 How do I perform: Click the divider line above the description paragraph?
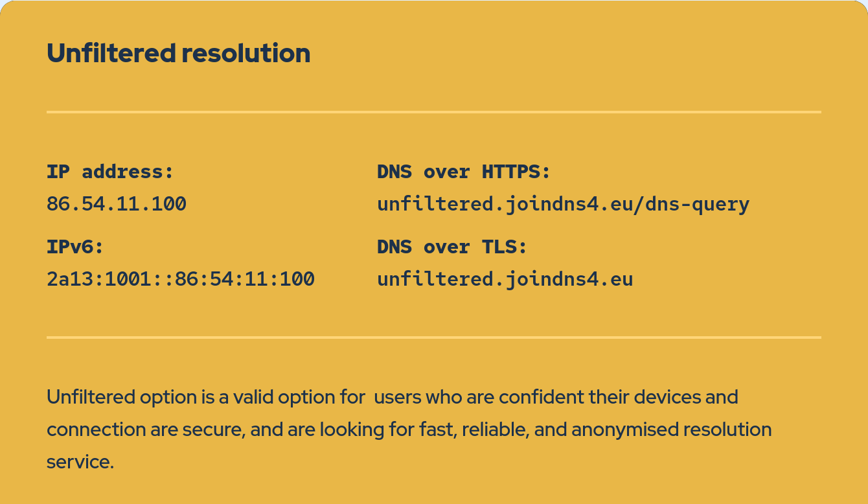(x=434, y=337)
